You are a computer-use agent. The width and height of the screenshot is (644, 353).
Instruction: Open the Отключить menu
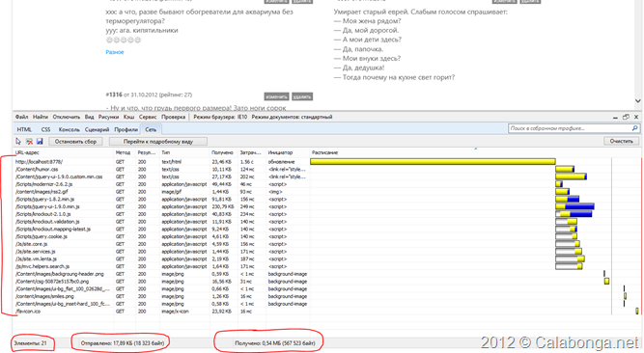pyautogui.click(x=67, y=117)
